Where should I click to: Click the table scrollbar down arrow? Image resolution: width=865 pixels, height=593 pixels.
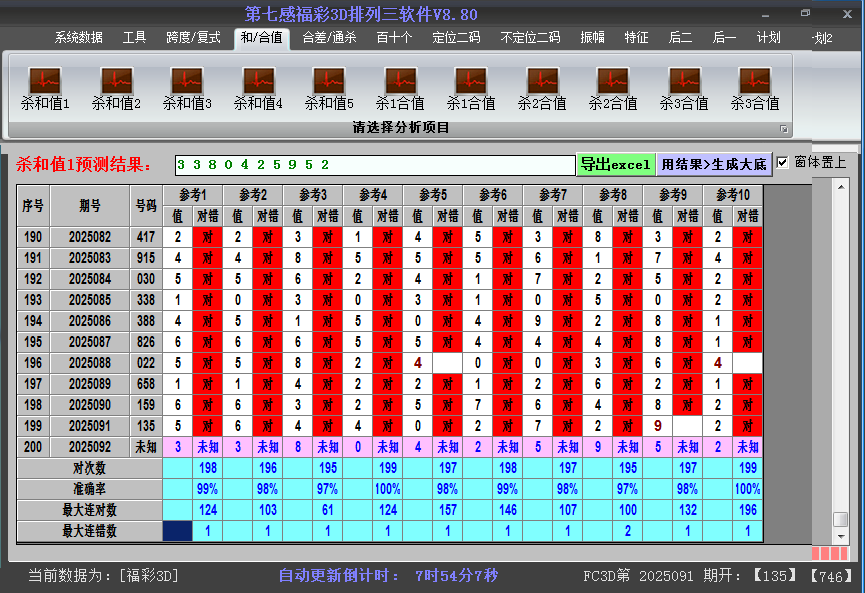click(x=841, y=536)
